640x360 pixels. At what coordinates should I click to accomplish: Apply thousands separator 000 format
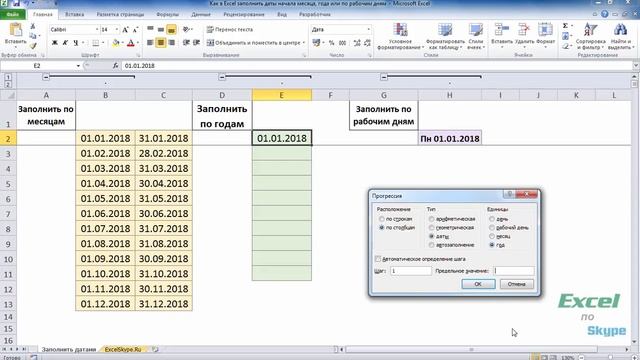point(342,42)
